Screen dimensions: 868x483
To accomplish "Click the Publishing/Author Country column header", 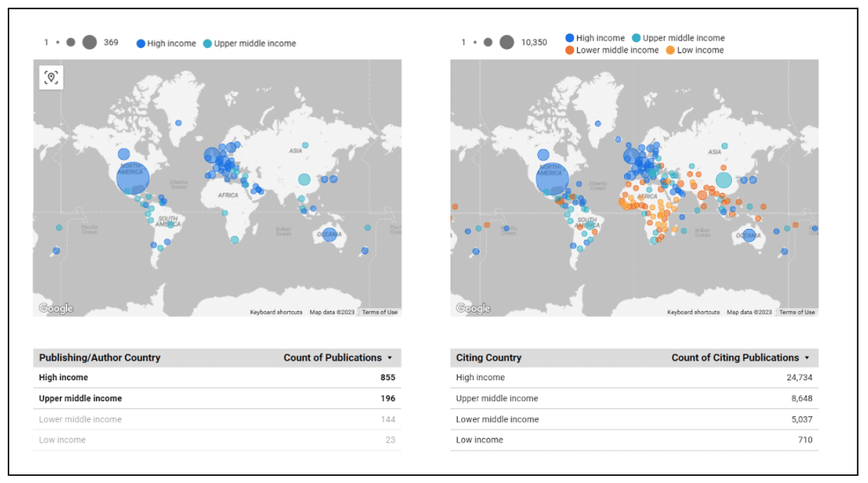I will (99, 358).
